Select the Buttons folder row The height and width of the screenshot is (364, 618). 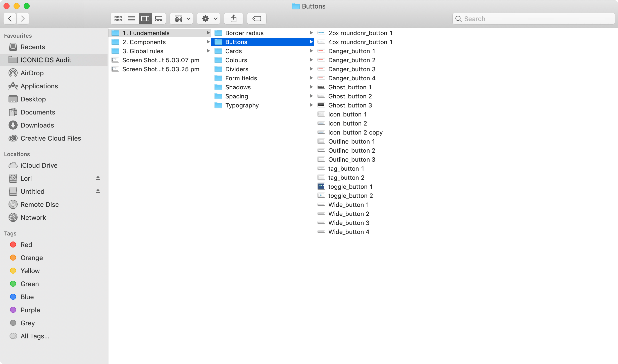263,42
